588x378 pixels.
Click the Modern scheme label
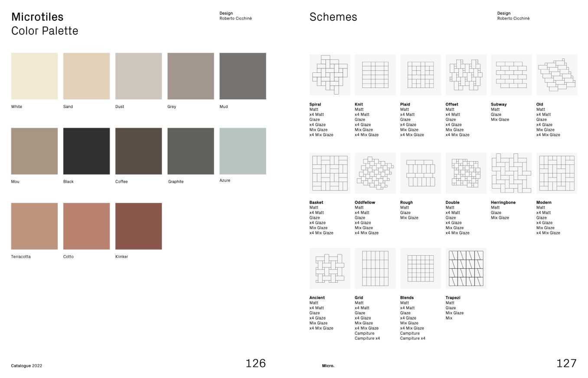pos(544,202)
